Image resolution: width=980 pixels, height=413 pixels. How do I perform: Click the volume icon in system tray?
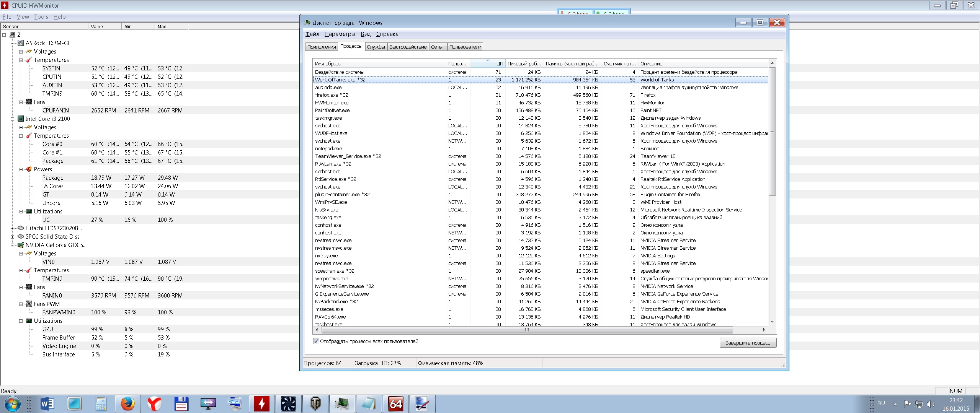coord(930,404)
